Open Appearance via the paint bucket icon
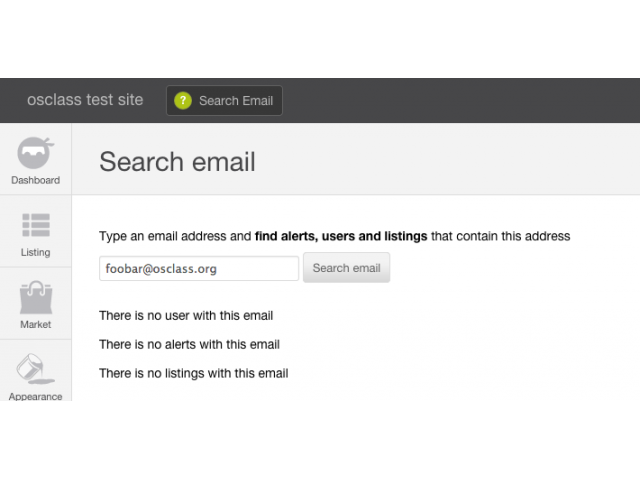640x480 pixels. (35, 369)
